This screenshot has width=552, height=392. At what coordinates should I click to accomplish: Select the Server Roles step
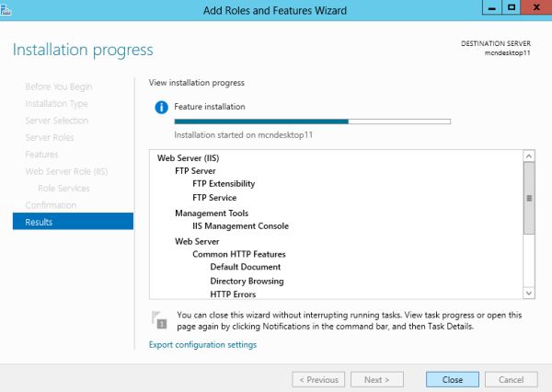click(x=50, y=137)
